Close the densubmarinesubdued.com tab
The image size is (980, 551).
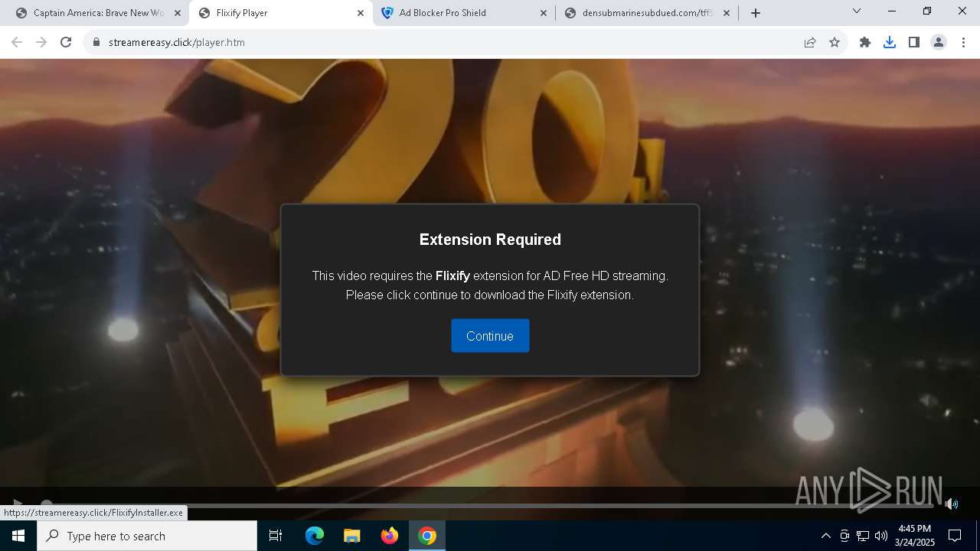pyautogui.click(x=727, y=13)
